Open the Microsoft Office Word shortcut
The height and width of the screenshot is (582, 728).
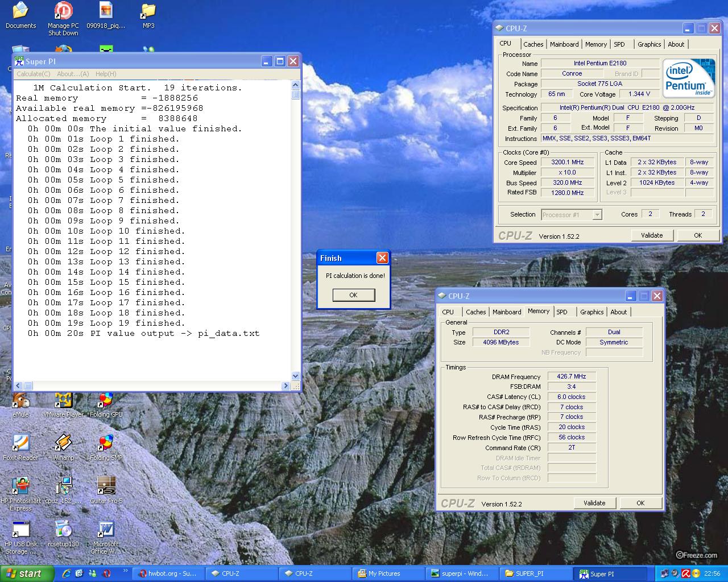point(106,537)
